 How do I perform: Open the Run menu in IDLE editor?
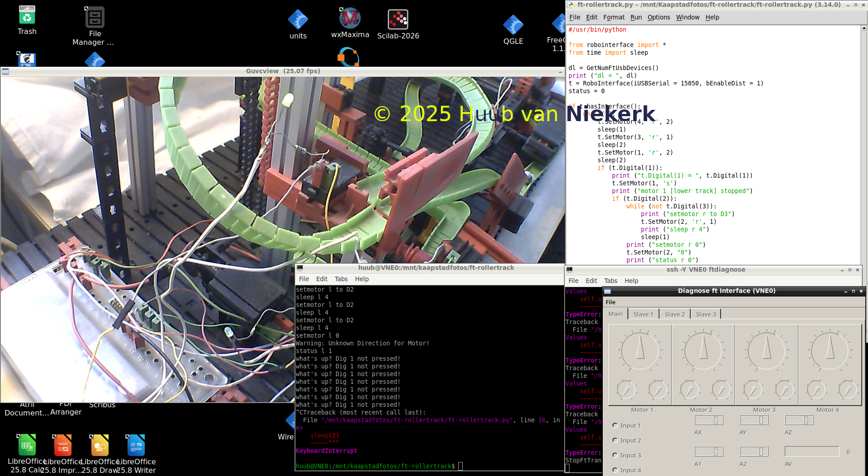636,17
